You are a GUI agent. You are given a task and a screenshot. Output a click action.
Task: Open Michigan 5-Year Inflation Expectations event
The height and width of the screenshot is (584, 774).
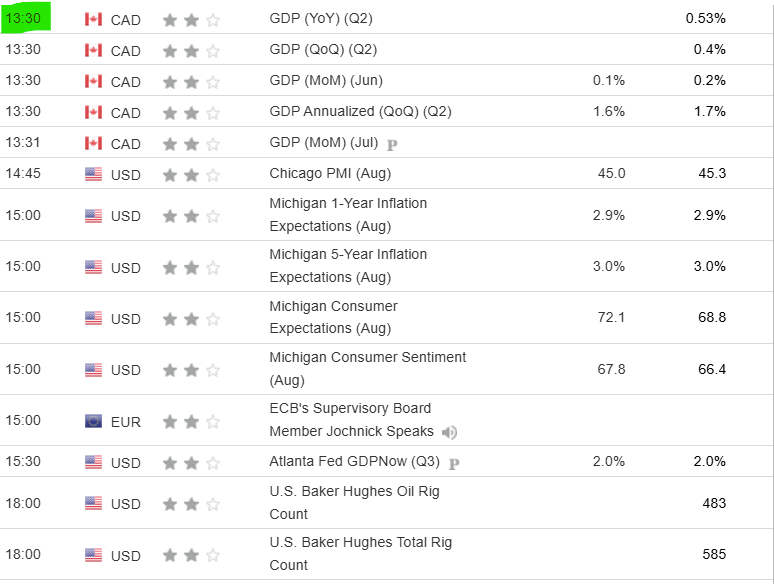pos(347,266)
